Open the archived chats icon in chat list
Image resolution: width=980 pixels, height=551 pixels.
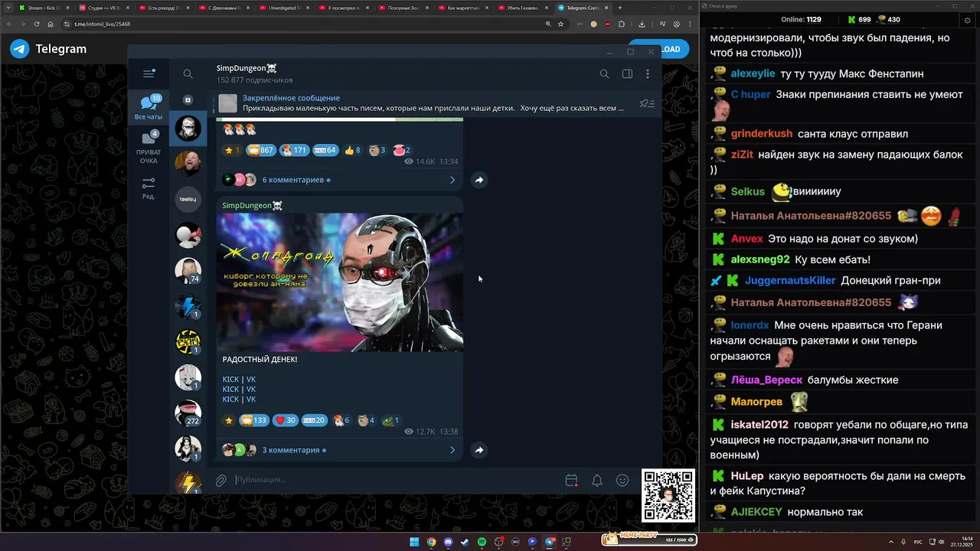tap(188, 99)
